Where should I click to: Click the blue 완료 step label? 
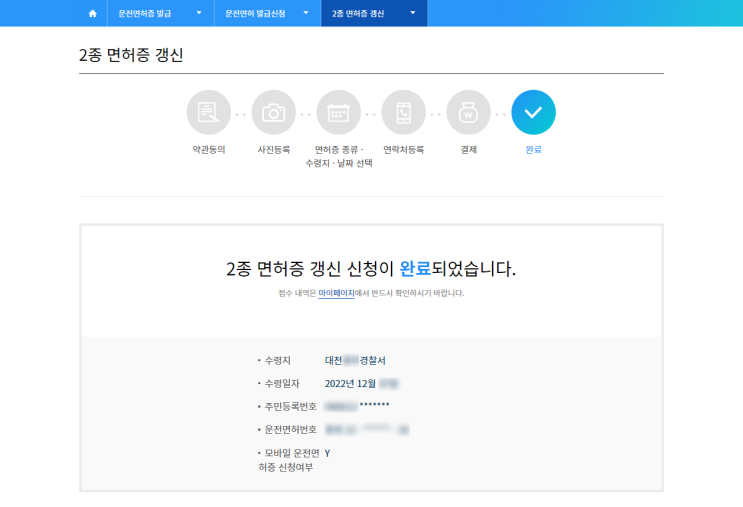tap(534, 150)
